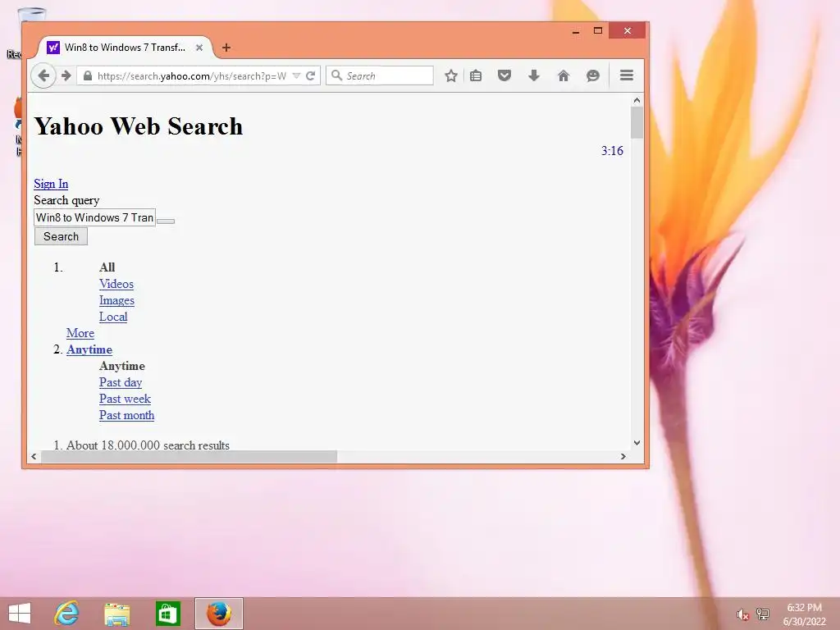Open Hello chat smiley icon
The image size is (840, 630).
pos(592,75)
